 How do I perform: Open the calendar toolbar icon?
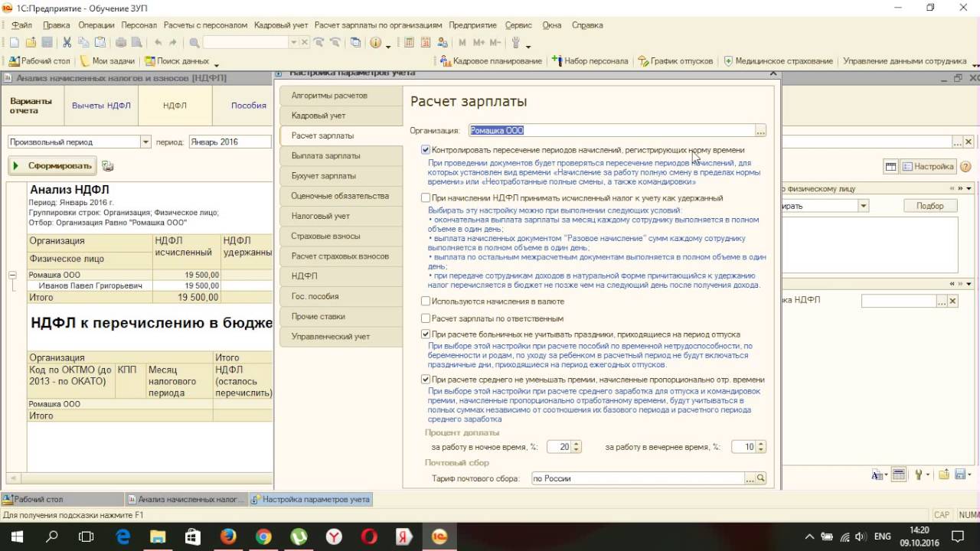click(x=424, y=43)
